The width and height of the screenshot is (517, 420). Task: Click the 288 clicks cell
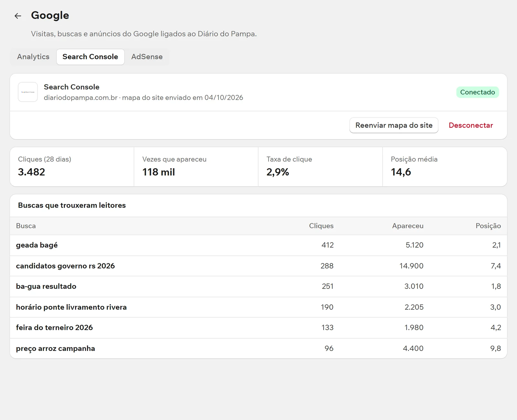(327, 266)
